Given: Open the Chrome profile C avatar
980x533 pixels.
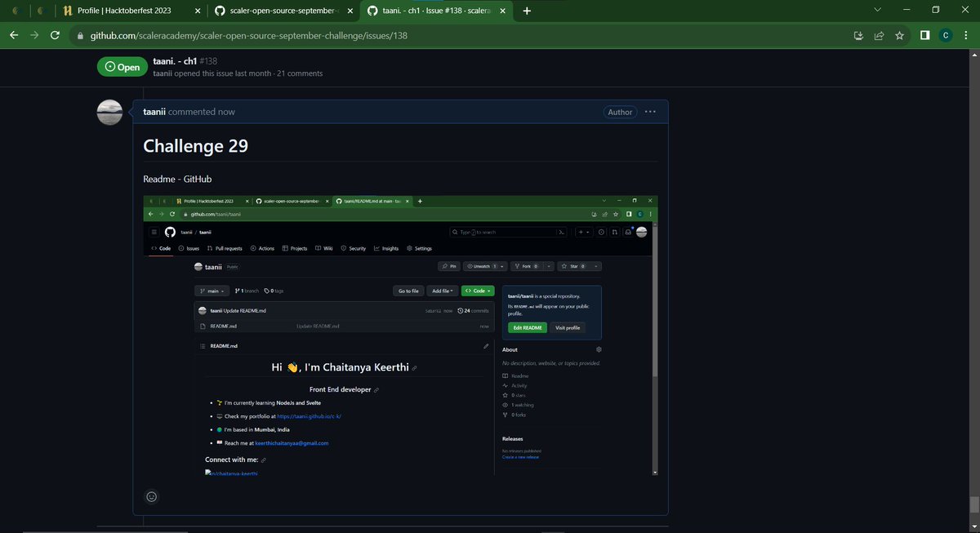Looking at the screenshot, I should [x=945, y=36].
